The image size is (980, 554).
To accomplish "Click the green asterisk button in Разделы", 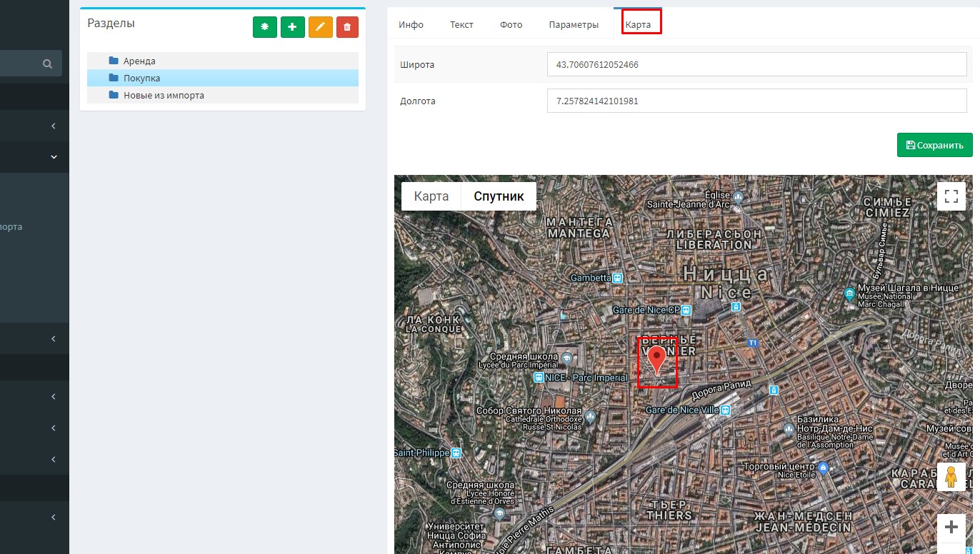I will point(264,27).
